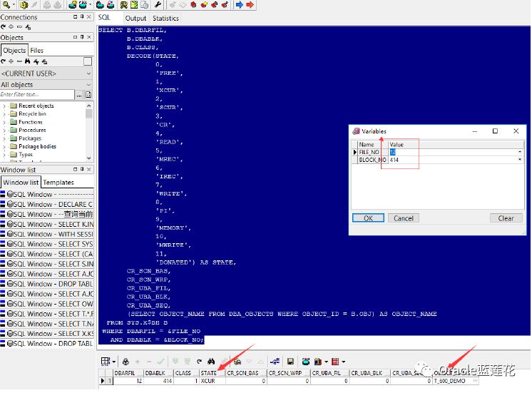This screenshot has height=393, width=532.
Task: Click the save disk icon in results toolbar
Action: 290,362
